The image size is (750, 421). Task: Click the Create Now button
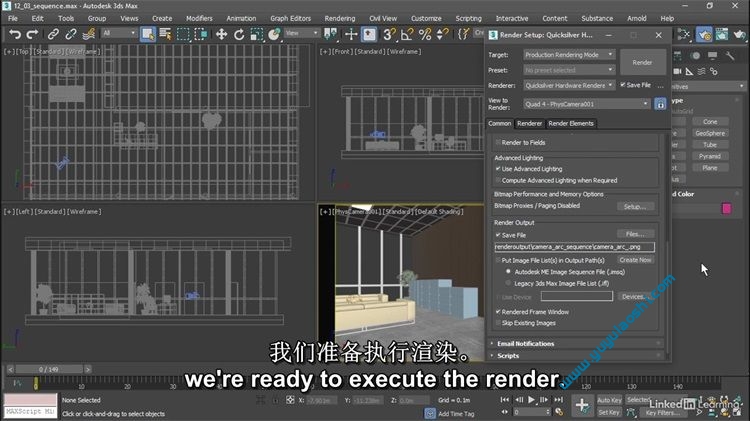click(635, 260)
